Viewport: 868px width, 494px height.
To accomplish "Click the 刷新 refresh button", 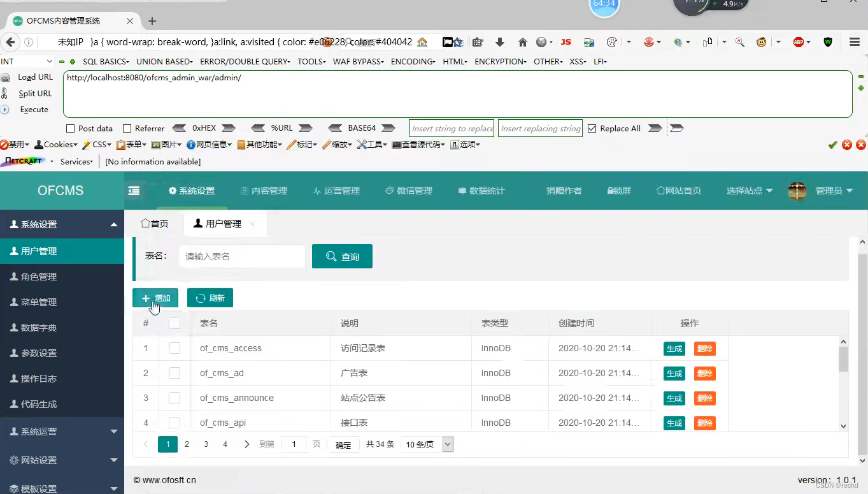I will [x=210, y=298].
